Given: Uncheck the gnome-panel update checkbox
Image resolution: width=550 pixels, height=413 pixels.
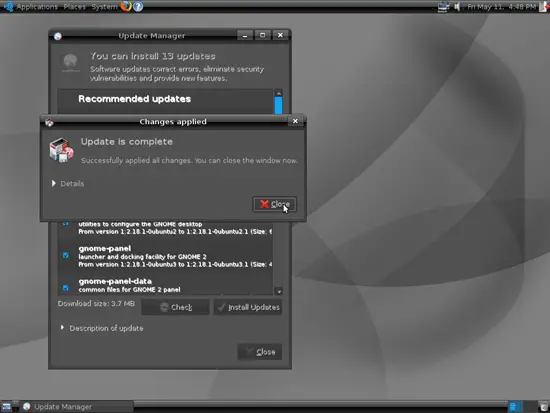Looking at the screenshot, I should (66, 255).
